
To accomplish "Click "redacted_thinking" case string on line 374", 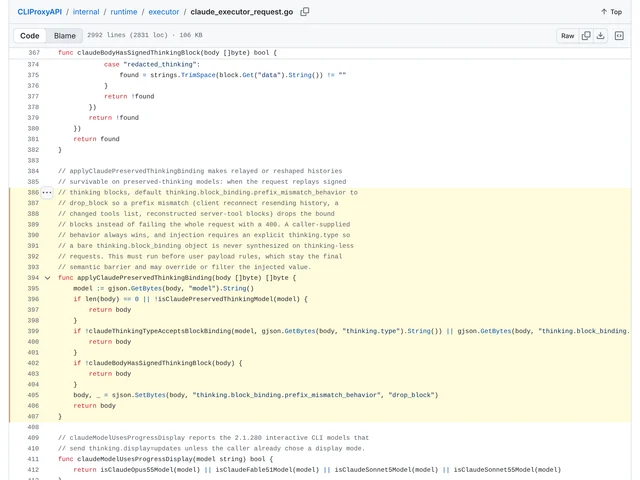I will pos(160,64).
